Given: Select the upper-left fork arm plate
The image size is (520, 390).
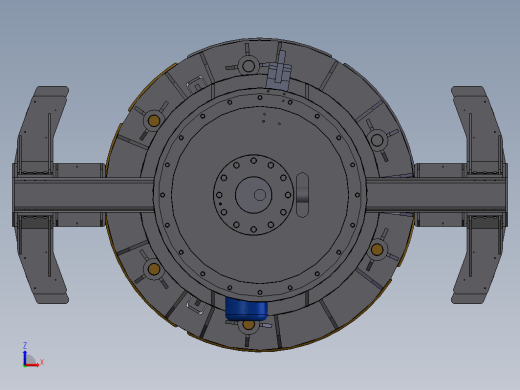Looking at the screenshot, I should 41,128.
